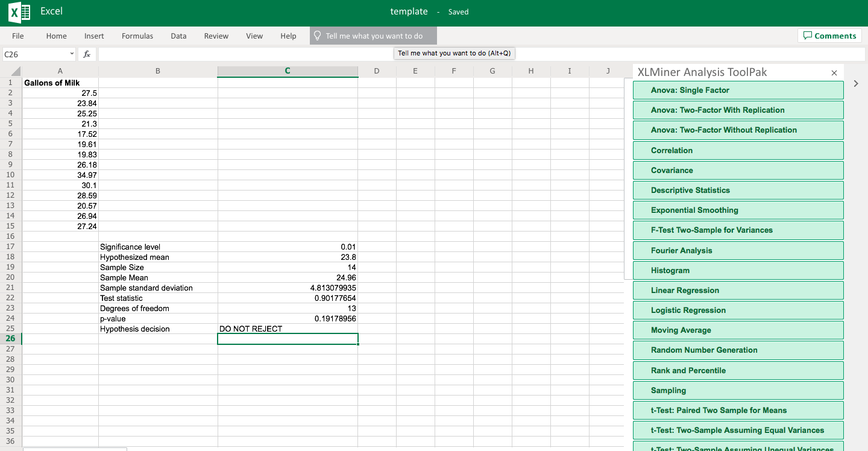
Task: Open the Sampling tool
Action: coord(738,391)
